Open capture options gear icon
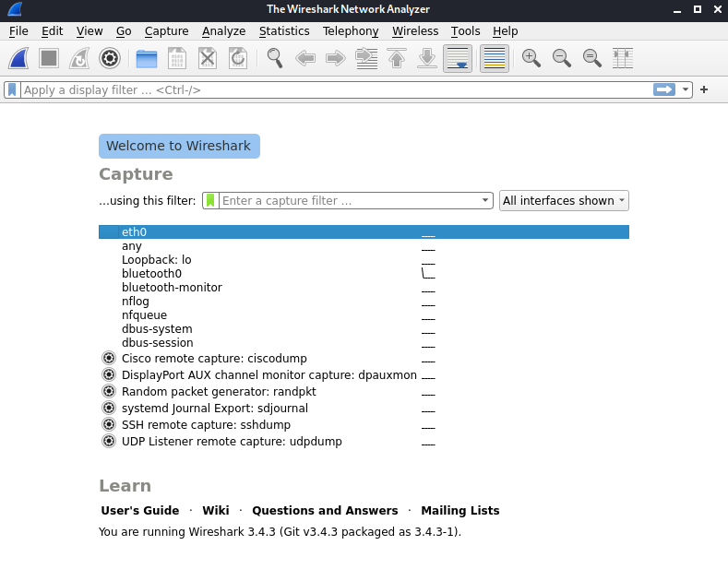This screenshot has width=728, height=569. pos(110,58)
